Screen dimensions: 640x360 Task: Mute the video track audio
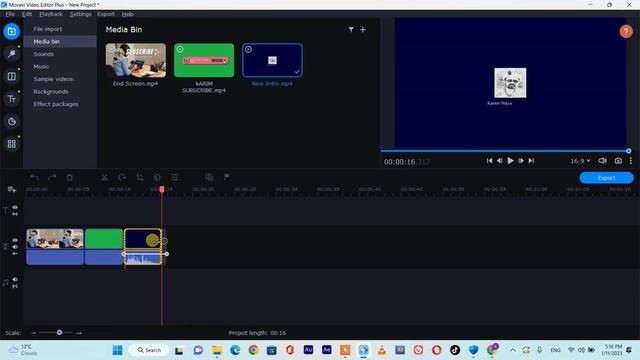[x=15, y=247]
